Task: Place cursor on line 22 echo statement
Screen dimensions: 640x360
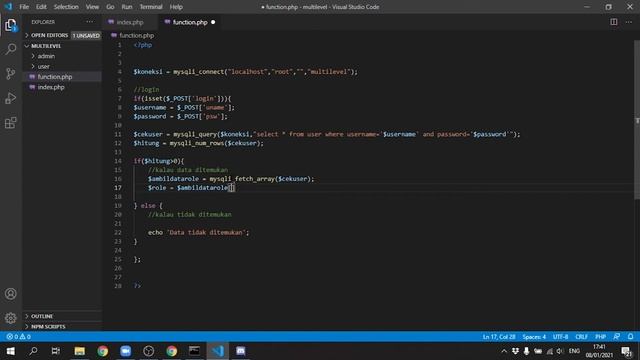Action: [x=198, y=232]
